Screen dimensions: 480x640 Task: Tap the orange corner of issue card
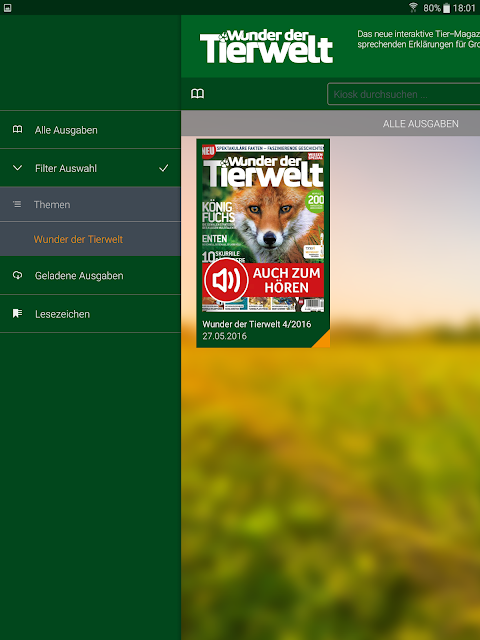pyautogui.click(x=323, y=341)
